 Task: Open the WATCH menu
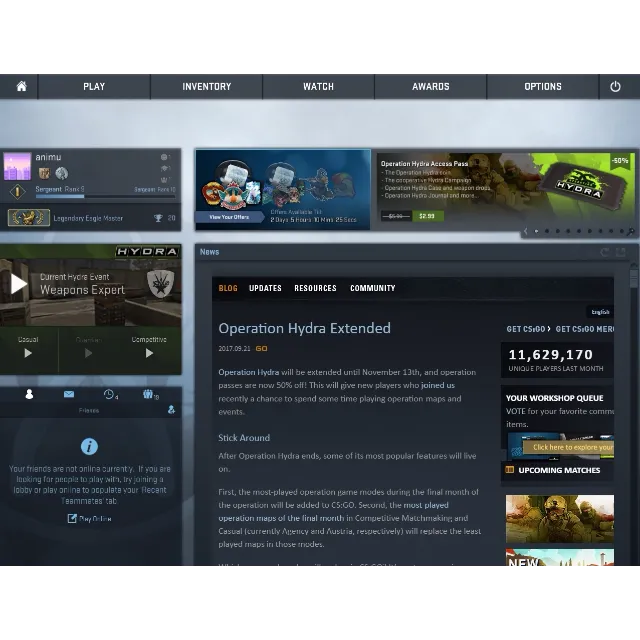tap(318, 87)
